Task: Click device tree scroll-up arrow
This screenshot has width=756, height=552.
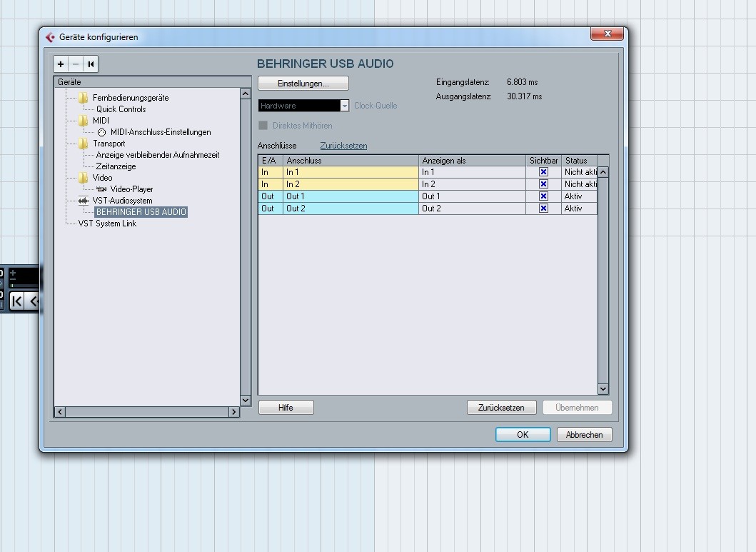Action: coord(246,94)
